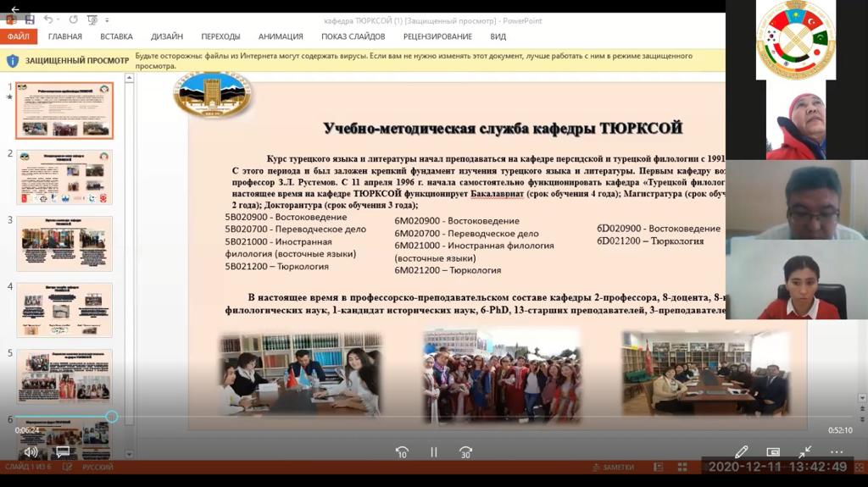Viewport: 868px width, 487px height.
Task: Open the volume speaker control
Action: tap(31, 452)
